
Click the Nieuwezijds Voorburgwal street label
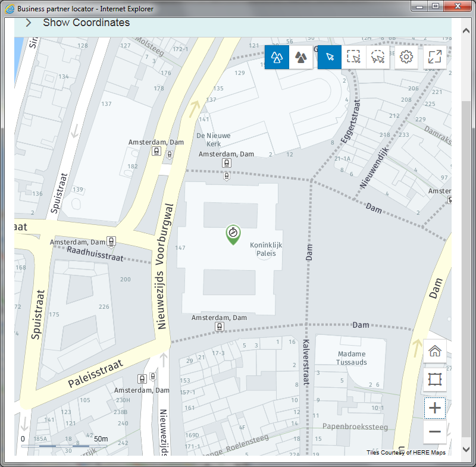point(163,267)
